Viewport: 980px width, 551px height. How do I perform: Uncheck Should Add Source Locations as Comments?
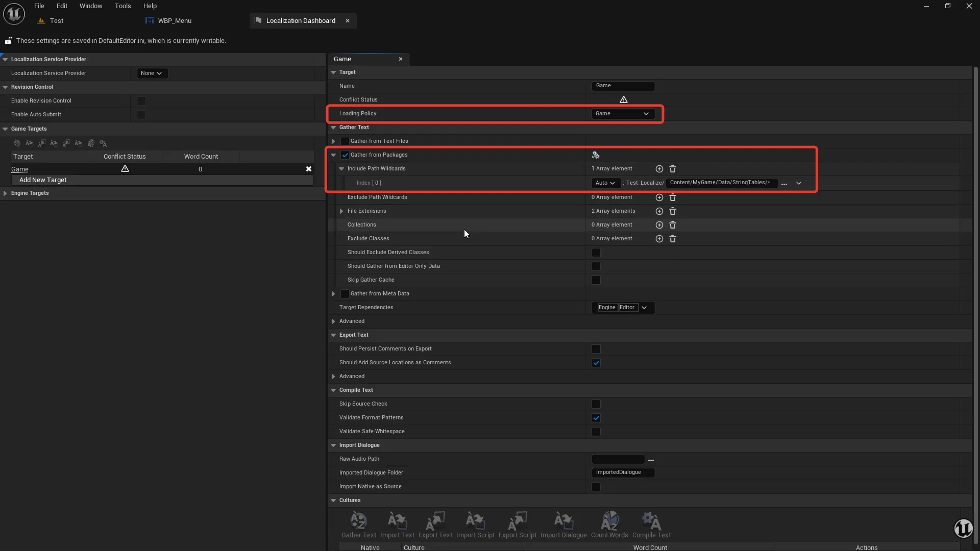pos(596,363)
